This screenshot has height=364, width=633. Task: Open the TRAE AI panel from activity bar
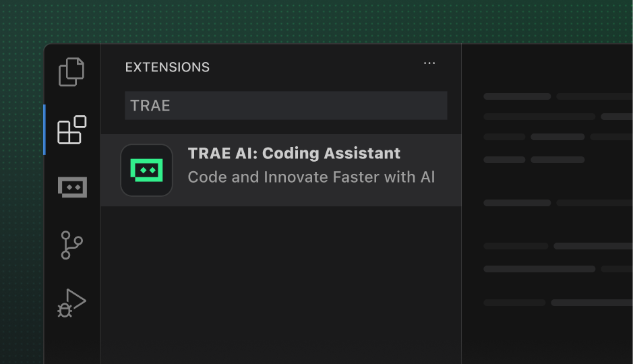click(x=72, y=187)
